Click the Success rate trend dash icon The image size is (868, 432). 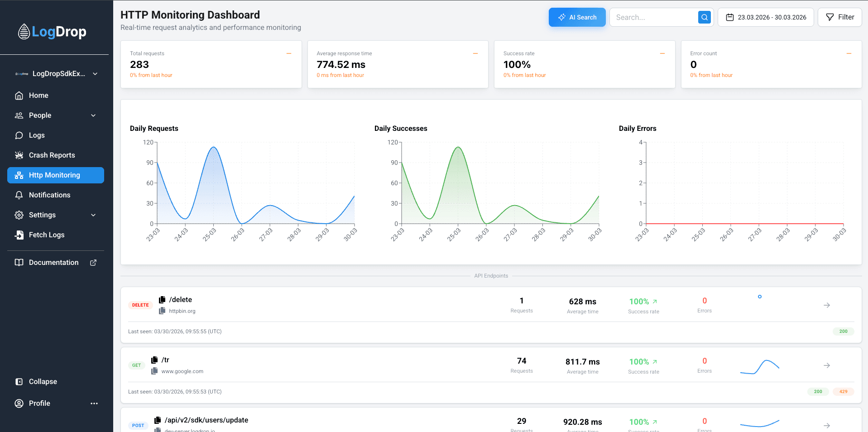662,53
